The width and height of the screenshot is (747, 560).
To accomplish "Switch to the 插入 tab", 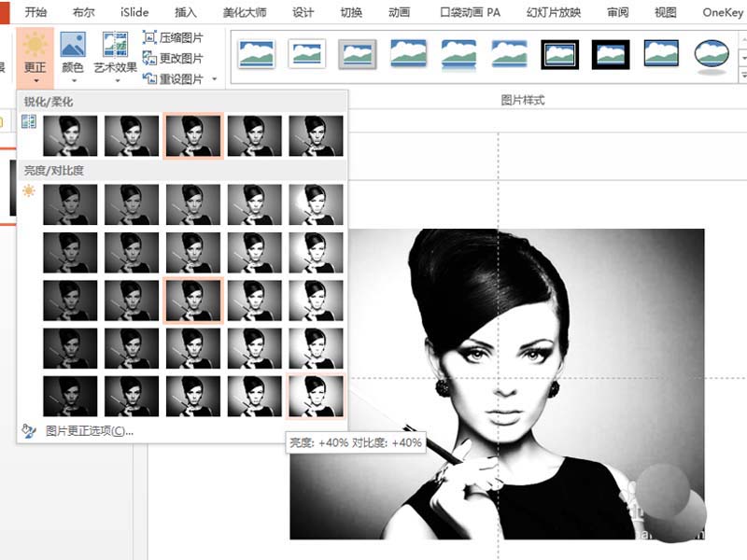I will 185,12.
